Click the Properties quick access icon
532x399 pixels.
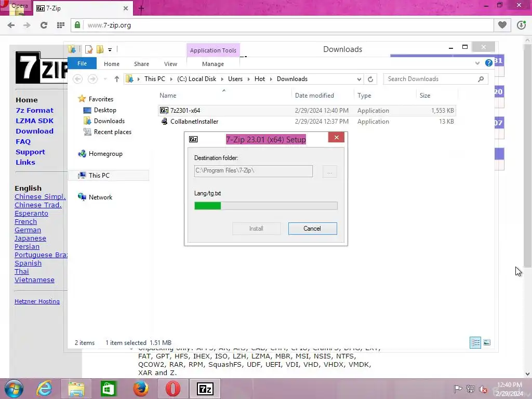(x=89, y=49)
